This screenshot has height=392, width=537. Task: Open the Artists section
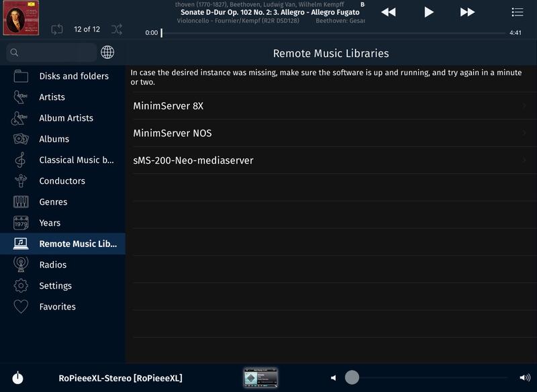click(52, 97)
